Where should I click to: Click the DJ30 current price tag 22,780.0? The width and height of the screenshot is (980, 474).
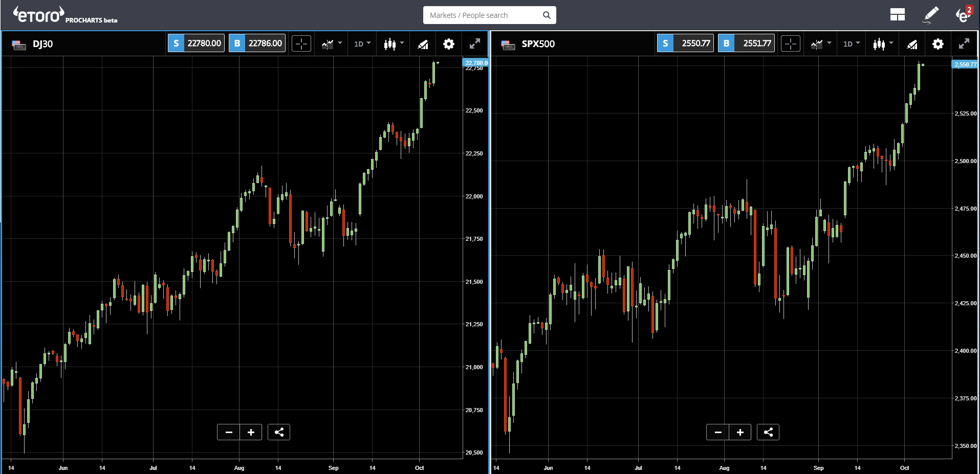[475, 63]
